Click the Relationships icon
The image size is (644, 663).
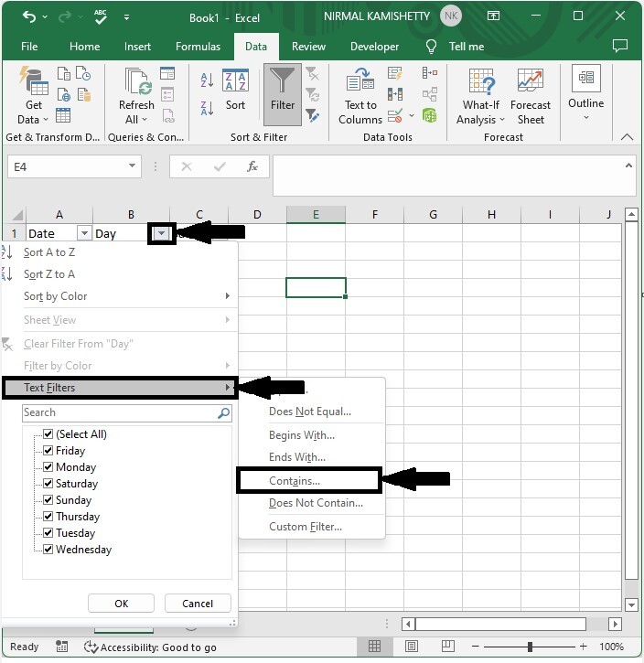(x=430, y=94)
